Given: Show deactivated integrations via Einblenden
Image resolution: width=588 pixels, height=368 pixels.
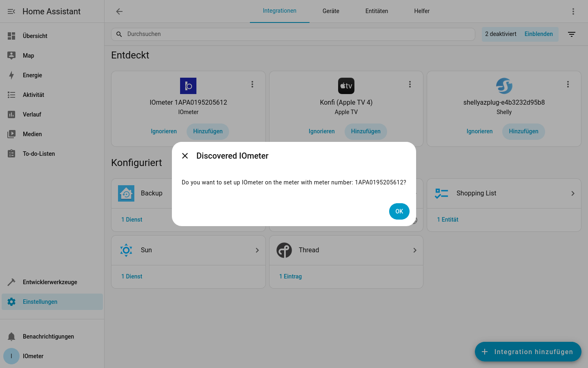Looking at the screenshot, I should [539, 34].
